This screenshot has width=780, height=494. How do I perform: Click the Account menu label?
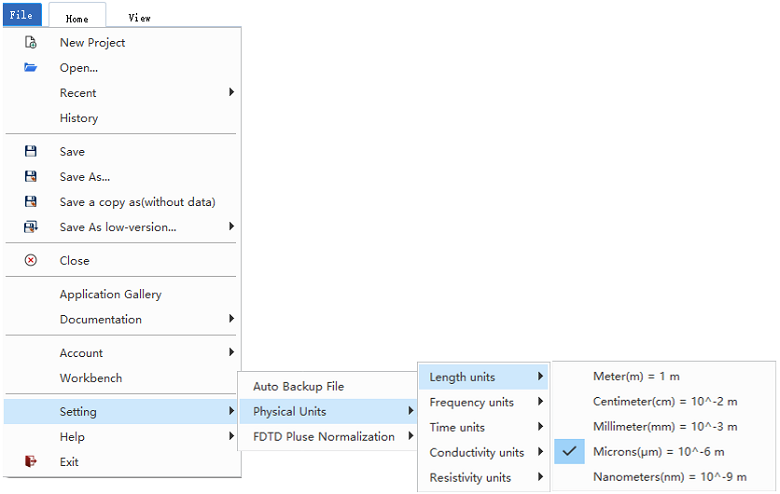(x=82, y=353)
